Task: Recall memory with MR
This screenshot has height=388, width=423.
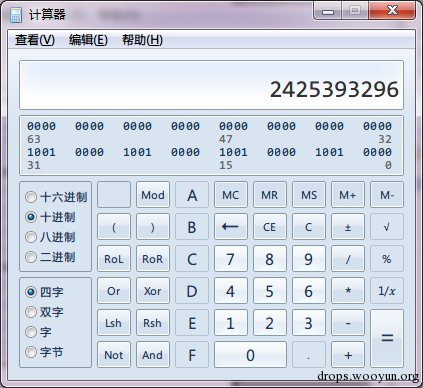Action: click(x=270, y=195)
